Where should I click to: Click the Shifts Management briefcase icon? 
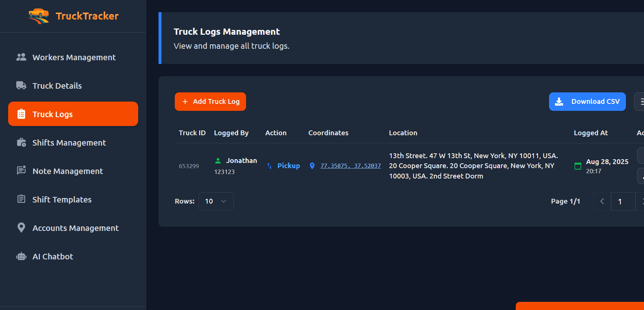coord(21,143)
